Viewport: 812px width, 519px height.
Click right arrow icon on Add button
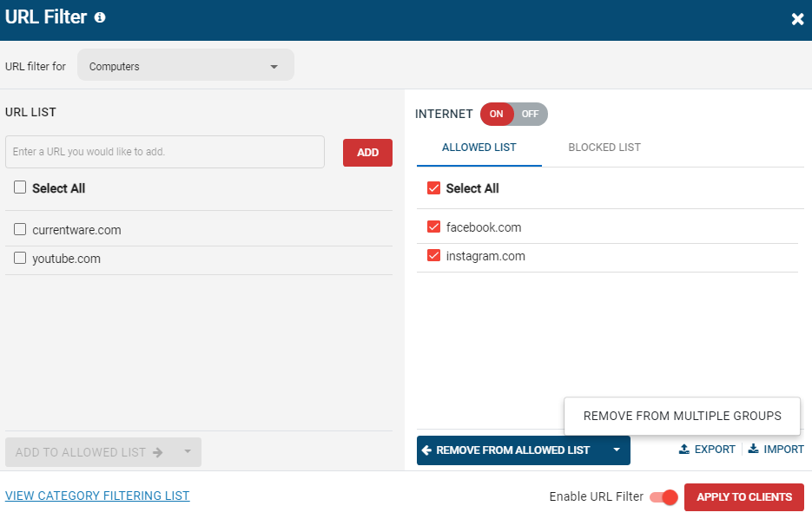click(158, 452)
